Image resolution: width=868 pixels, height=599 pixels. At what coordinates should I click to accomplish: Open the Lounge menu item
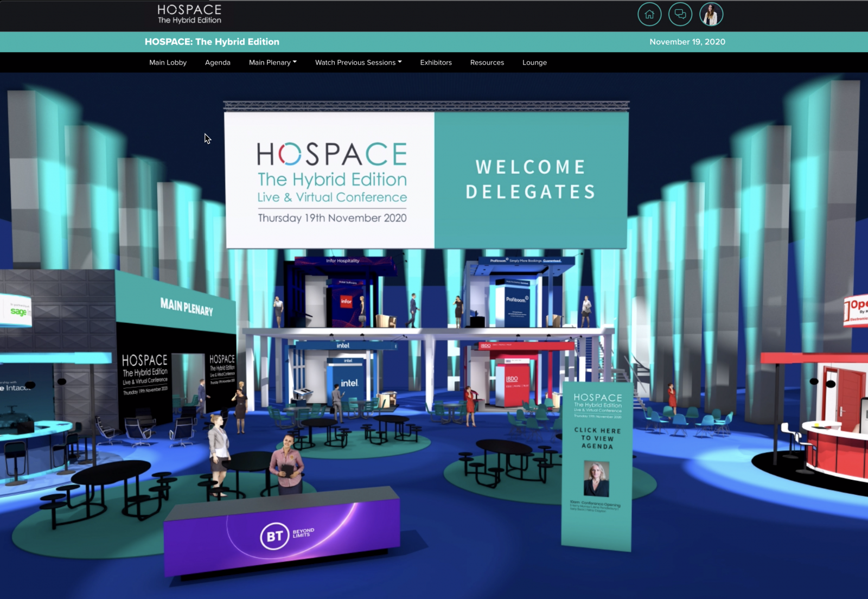(x=534, y=62)
